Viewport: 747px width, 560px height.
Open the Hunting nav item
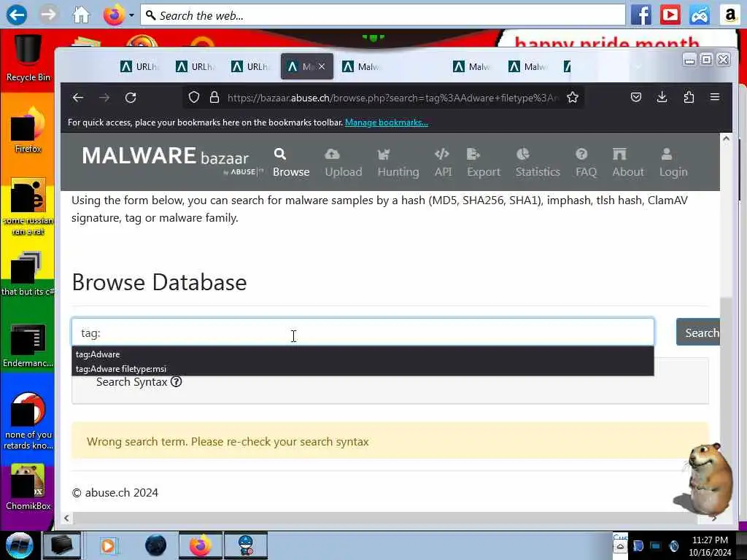pos(398,163)
